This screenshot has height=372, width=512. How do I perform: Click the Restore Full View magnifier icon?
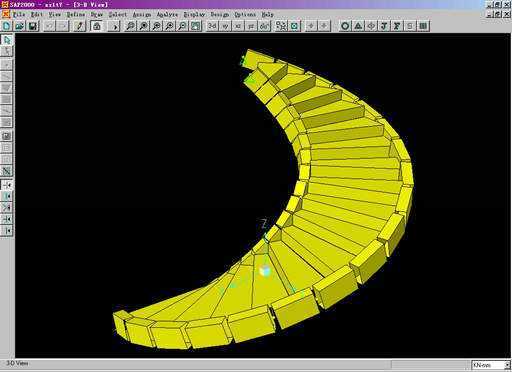pos(144,26)
